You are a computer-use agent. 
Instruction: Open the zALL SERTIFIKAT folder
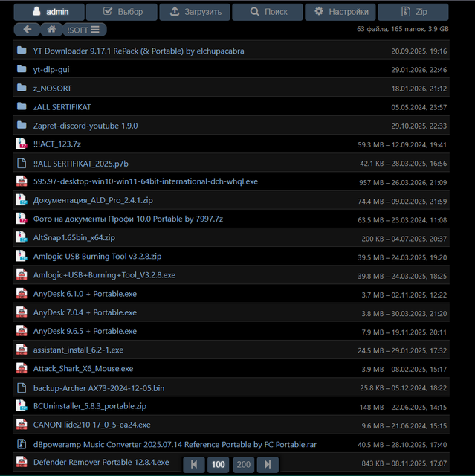point(62,107)
